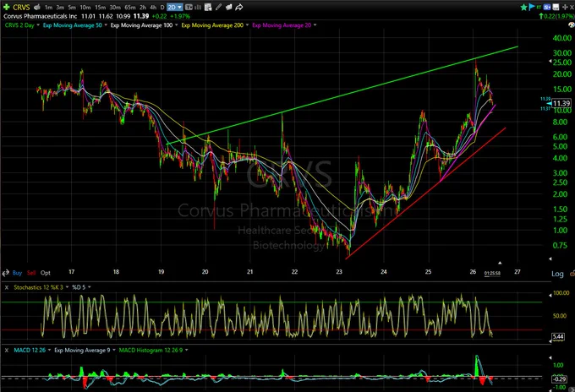Click the 01:25:58 countdown timer
This screenshot has height=392, width=575.
click(x=492, y=273)
